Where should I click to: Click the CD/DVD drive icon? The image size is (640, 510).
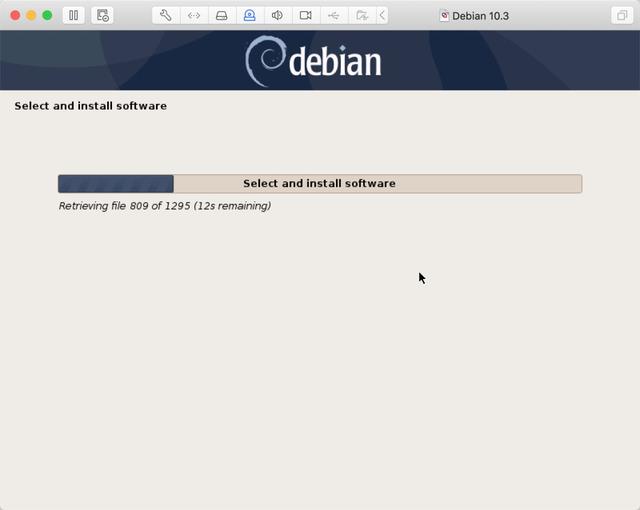pyautogui.click(x=249, y=16)
